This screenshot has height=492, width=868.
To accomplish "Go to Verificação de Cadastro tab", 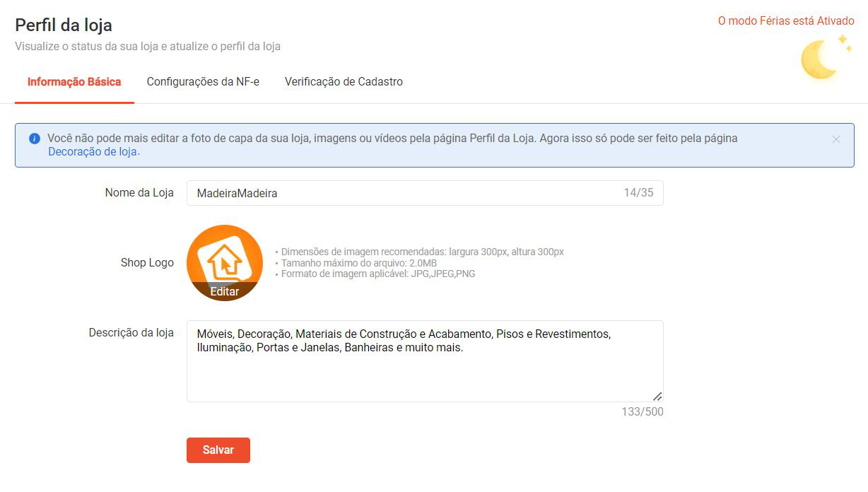I will [x=344, y=82].
